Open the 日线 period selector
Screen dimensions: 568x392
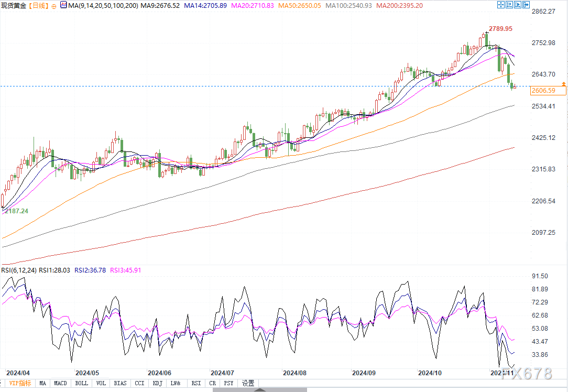(x=38, y=5)
